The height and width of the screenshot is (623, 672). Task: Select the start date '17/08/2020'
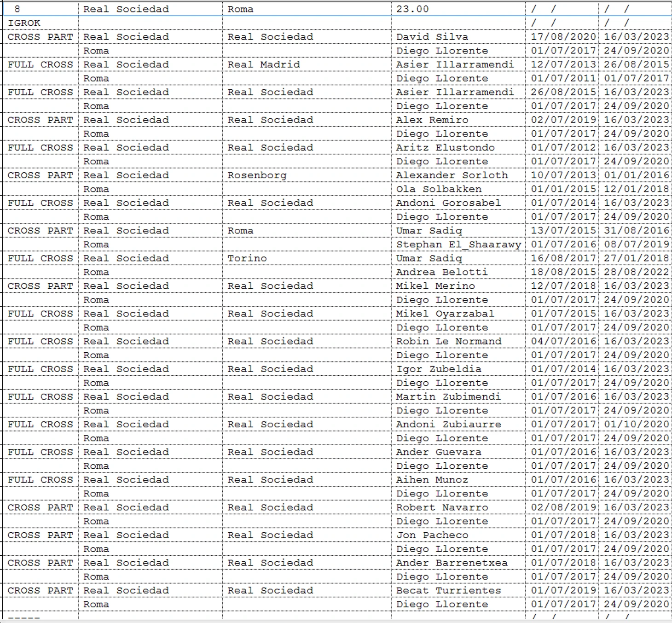[563, 36]
